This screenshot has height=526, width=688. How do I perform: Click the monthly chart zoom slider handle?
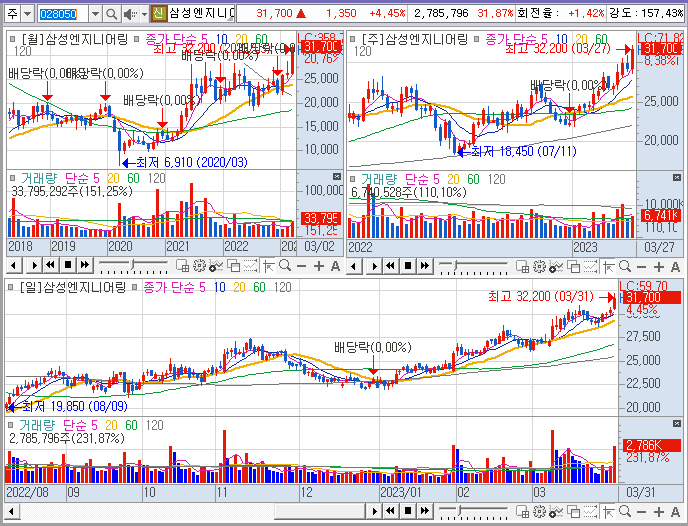[133, 265]
